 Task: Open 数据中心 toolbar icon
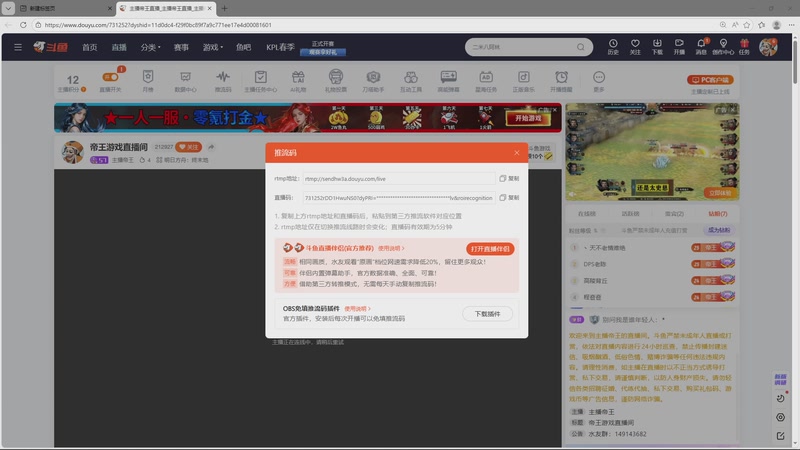[185, 81]
